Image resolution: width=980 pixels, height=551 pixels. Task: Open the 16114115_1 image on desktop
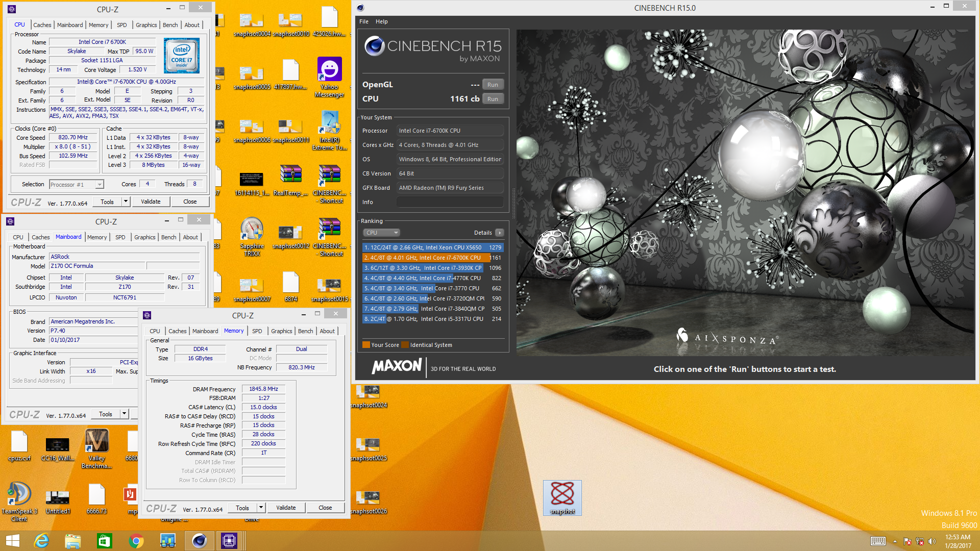point(252,184)
